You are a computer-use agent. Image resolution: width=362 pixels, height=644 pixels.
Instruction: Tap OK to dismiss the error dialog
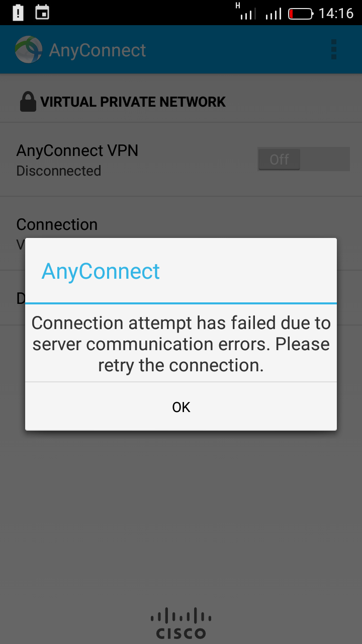click(181, 407)
